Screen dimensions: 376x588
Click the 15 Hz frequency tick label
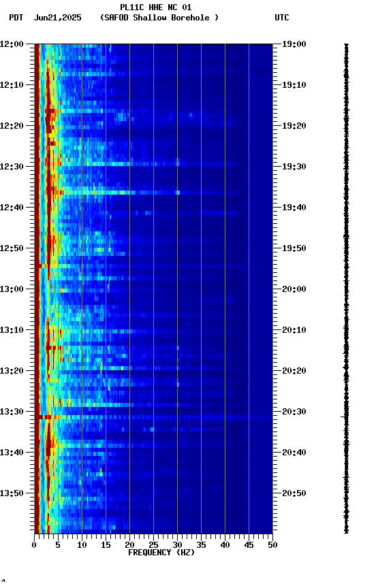[x=106, y=545]
